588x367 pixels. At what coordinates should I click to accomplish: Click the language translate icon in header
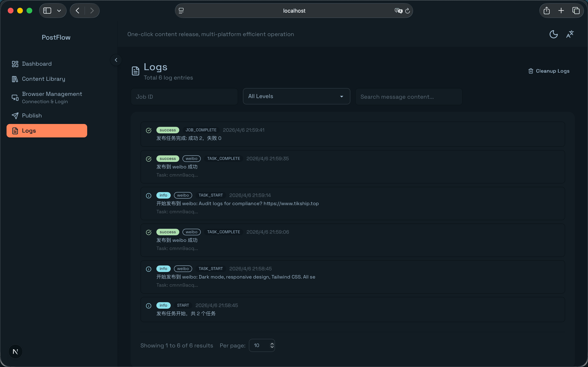(x=570, y=34)
